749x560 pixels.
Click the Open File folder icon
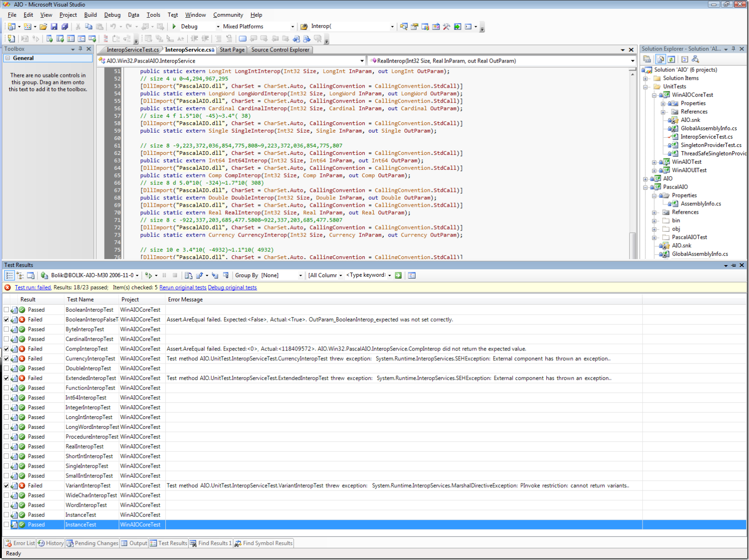pyautogui.click(x=43, y=27)
